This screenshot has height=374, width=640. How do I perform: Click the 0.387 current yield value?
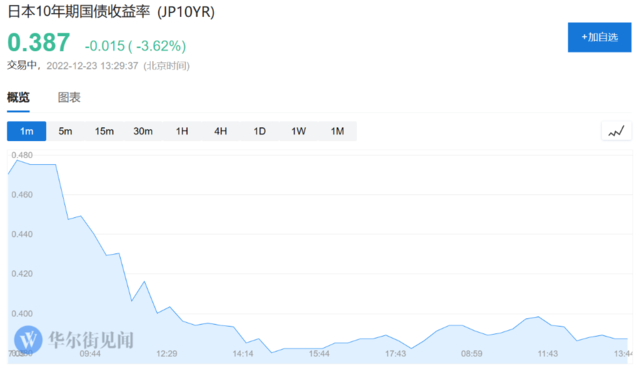[x=39, y=42]
